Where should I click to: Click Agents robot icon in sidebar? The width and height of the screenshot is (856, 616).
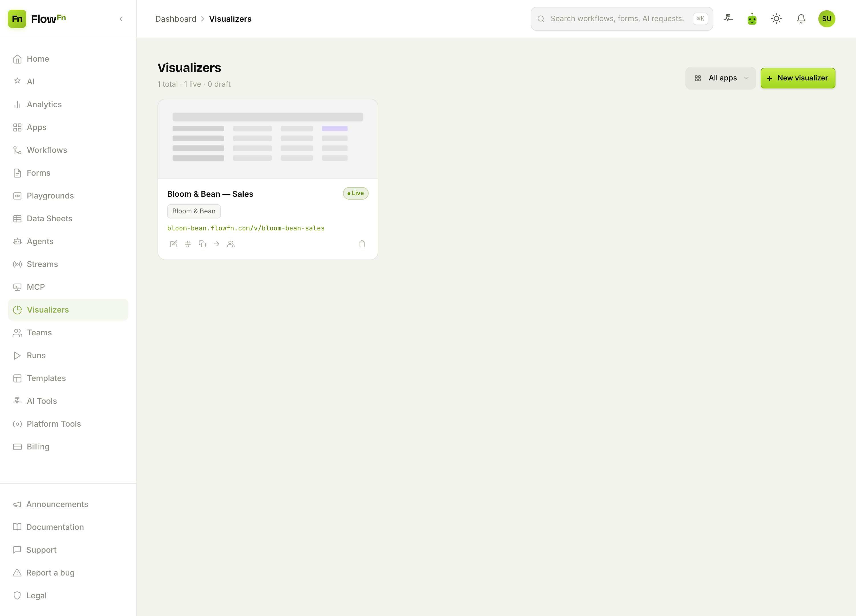coord(17,242)
